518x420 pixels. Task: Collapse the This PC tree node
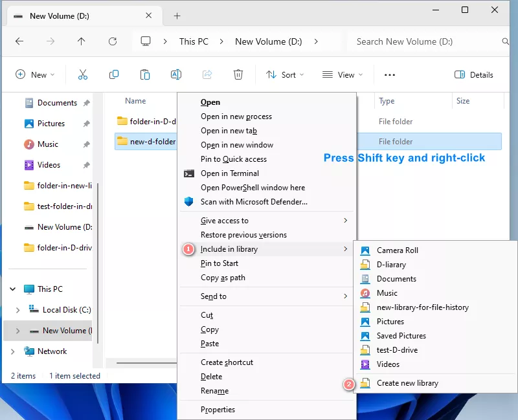click(x=13, y=289)
